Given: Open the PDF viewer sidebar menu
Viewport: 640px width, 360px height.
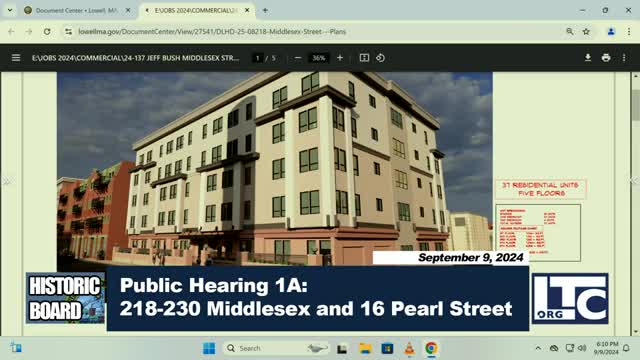Looking at the screenshot, I should pos(16,58).
